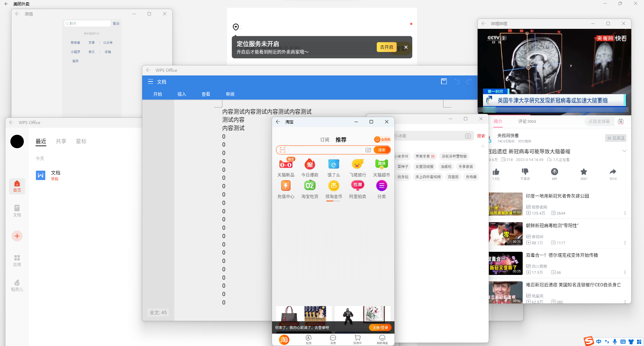Screen dimensions: 644x346
Task: Click the camera icon in Taobao search bar
Action: pyautogui.click(x=368, y=150)
